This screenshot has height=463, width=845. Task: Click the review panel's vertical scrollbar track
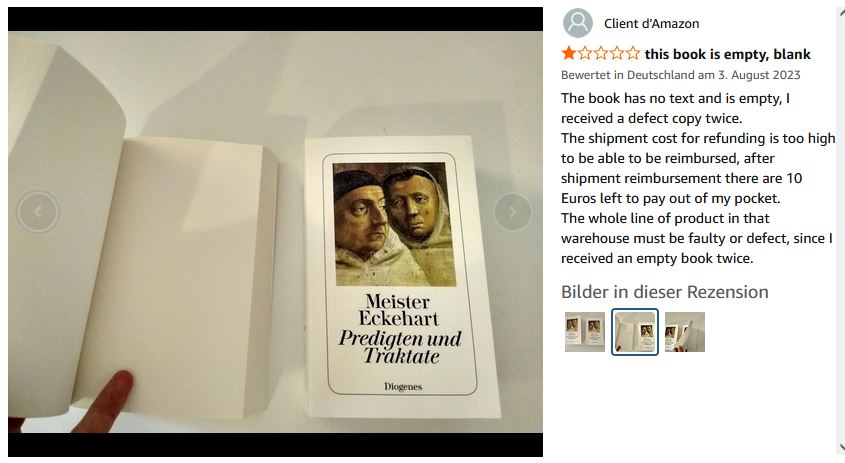point(839,230)
